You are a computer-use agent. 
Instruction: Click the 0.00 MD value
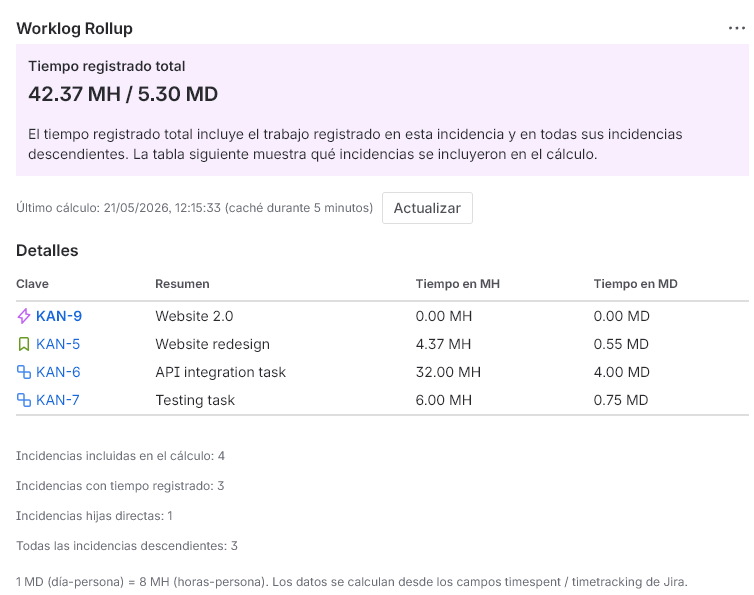tap(622, 316)
